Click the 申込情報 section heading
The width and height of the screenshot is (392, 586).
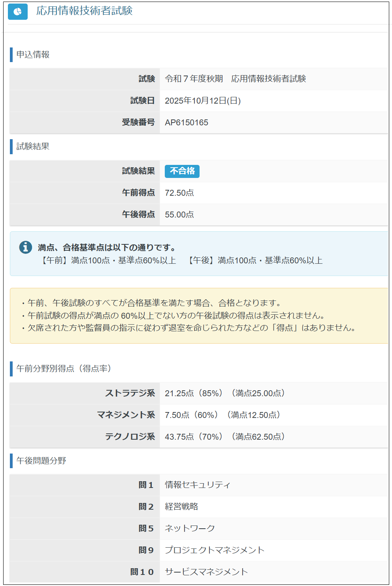[33, 55]
